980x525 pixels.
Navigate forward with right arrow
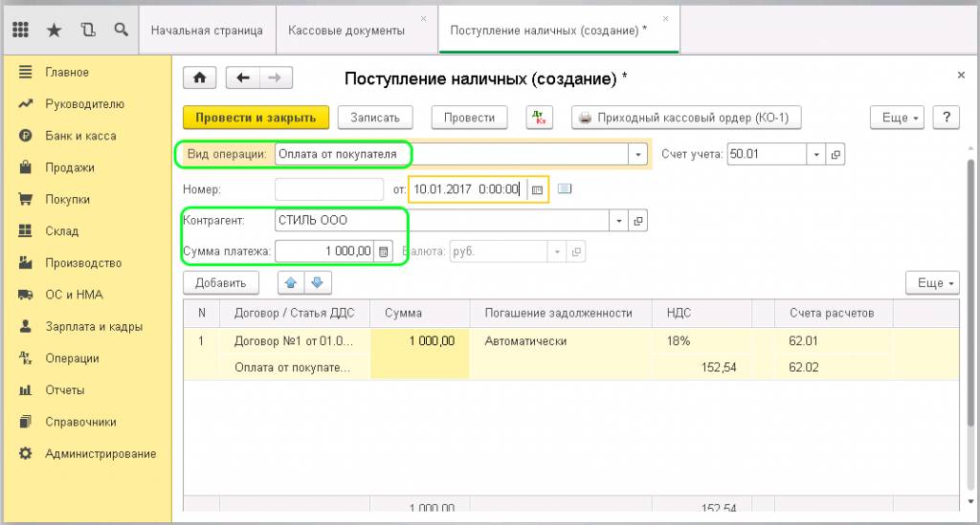click(x=275, y=78)
